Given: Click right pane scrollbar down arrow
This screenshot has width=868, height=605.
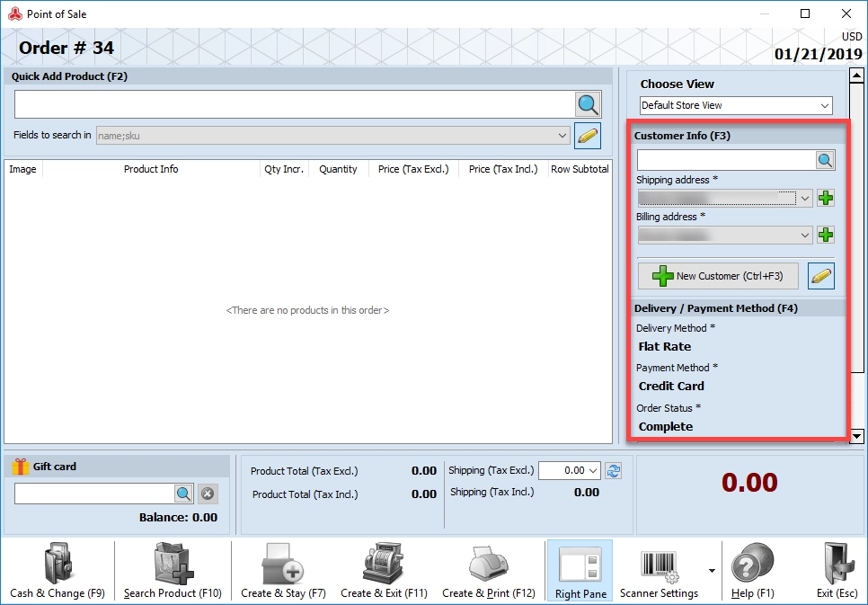Looking at the screenshot, I should (856, 436).
